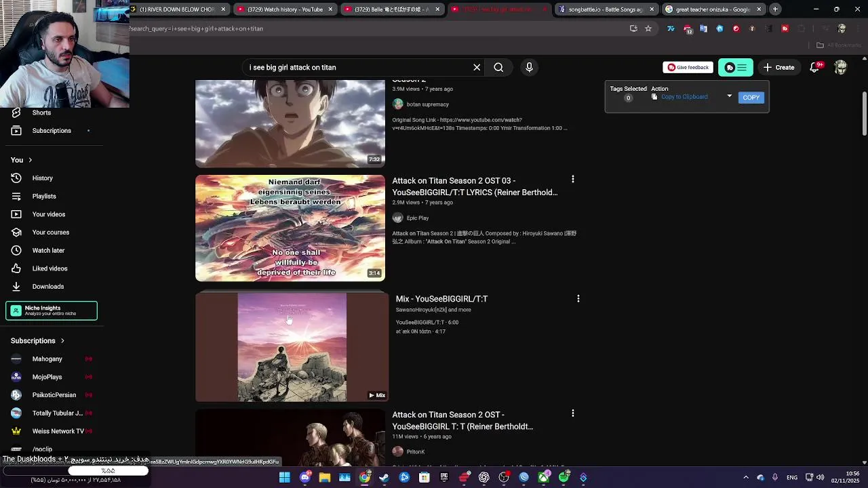Open Chrome profile avatar in toolbar
The width and height of the screenshot is (868, 488).
point(842,28)
